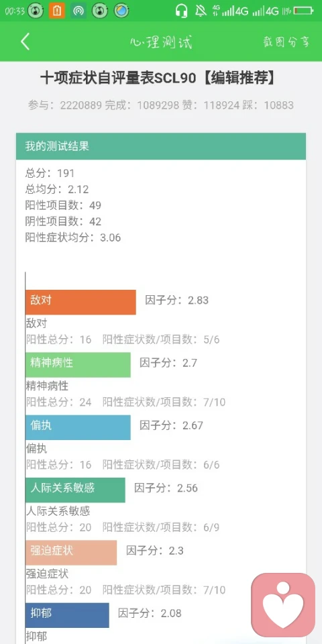Select the dark blue 抑郁 bar
Screen dimensions: 322x644
tap(67, 615)
